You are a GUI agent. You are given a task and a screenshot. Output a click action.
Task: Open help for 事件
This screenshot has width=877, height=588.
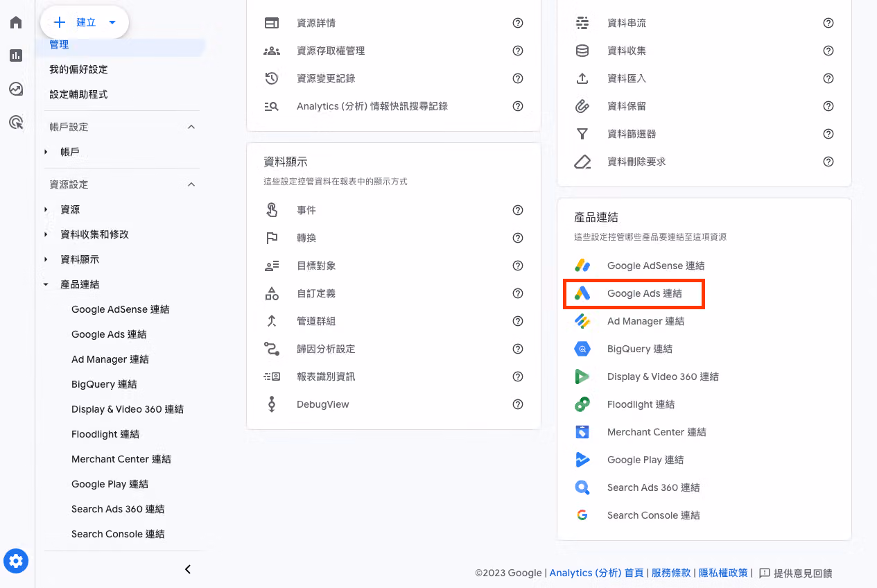(x=518, y=210)
